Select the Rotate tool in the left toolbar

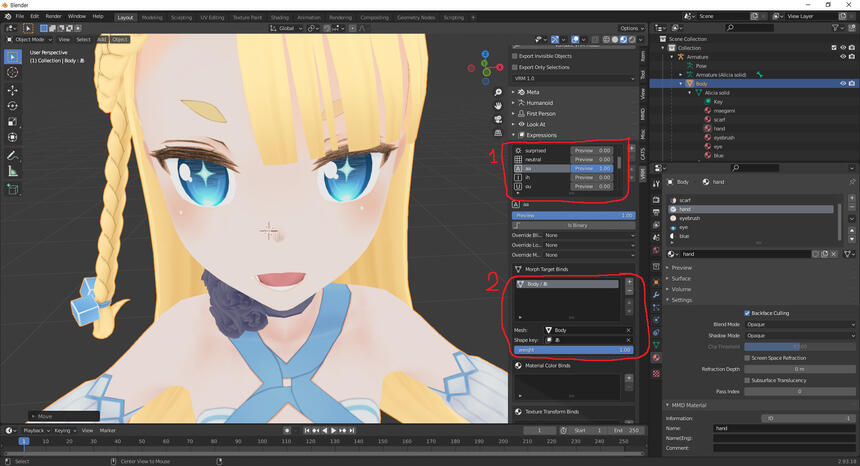click(x=13, y=105)
